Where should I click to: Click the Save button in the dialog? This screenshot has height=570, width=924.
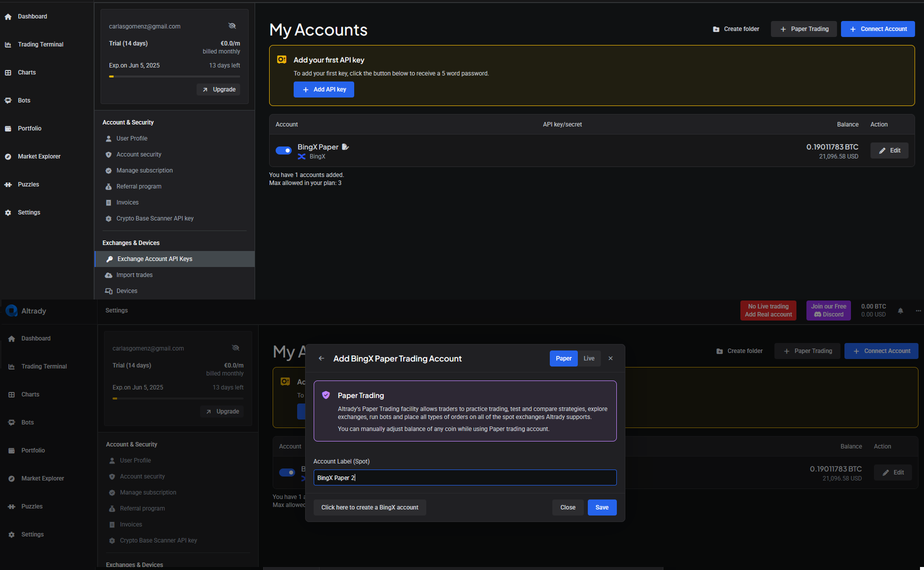(x=602, y=507)
